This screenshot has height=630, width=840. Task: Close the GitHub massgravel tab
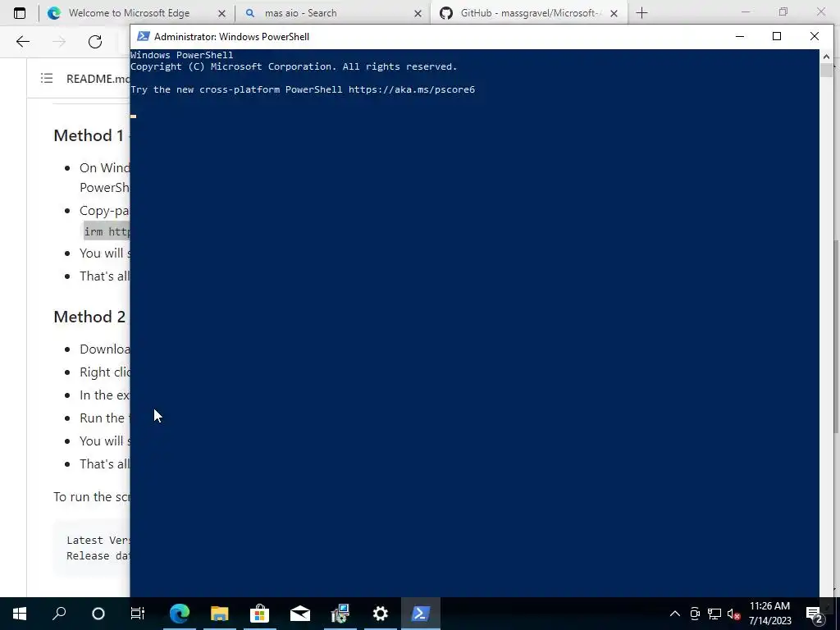tap(614, 13)
